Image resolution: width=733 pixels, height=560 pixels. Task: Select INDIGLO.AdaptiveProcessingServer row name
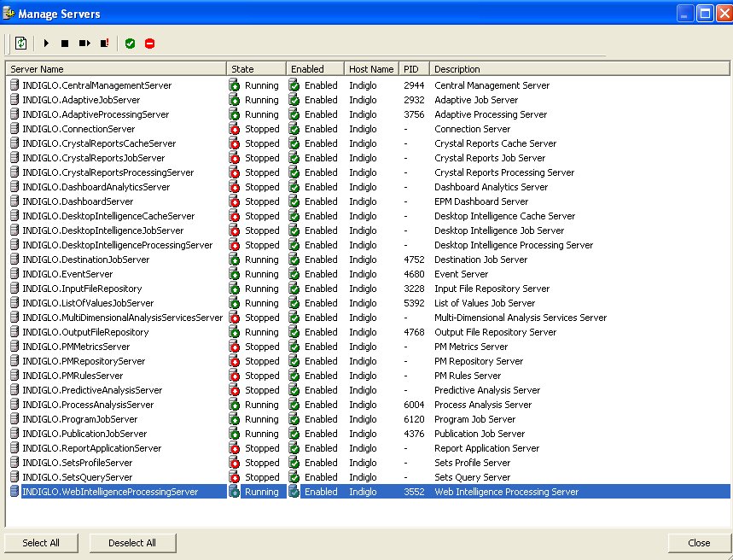(96, 114)
